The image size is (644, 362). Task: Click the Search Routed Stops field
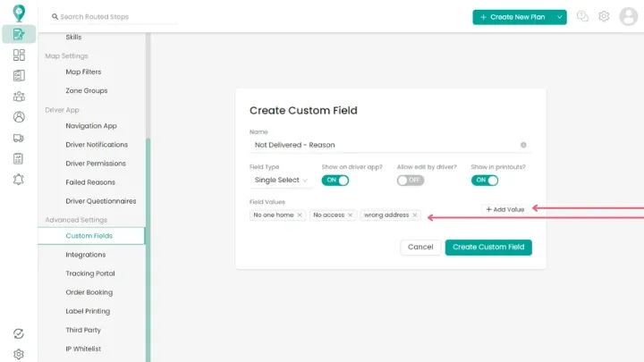[x=112, y=17]
